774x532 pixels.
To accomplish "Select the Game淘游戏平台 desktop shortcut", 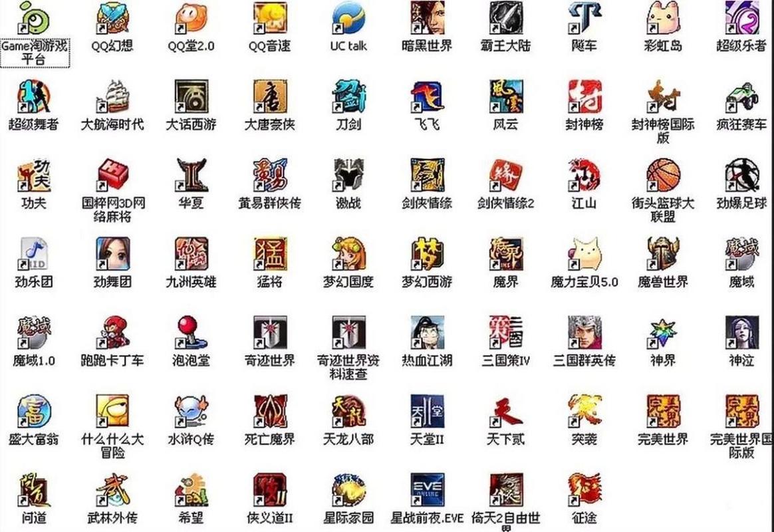I will [x=35, y=19].
